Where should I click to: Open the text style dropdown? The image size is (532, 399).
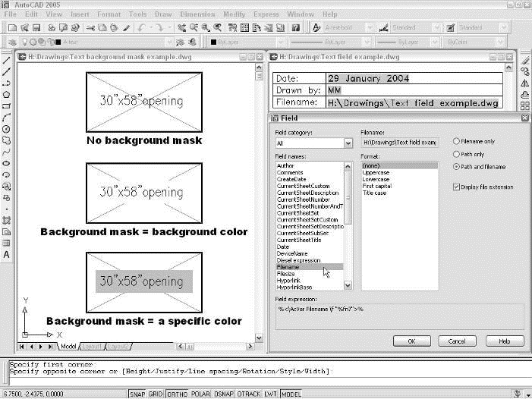(370, 28)
